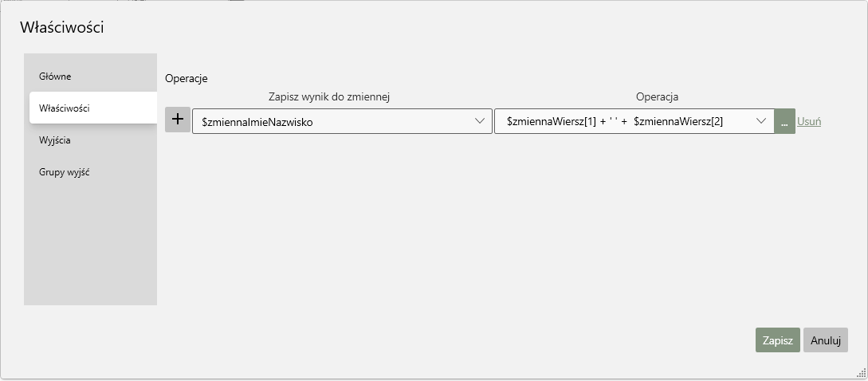Viewport: 868px width, 381px height.
Task: Expand the Operacja dropdown arrow
Action: 761,121
